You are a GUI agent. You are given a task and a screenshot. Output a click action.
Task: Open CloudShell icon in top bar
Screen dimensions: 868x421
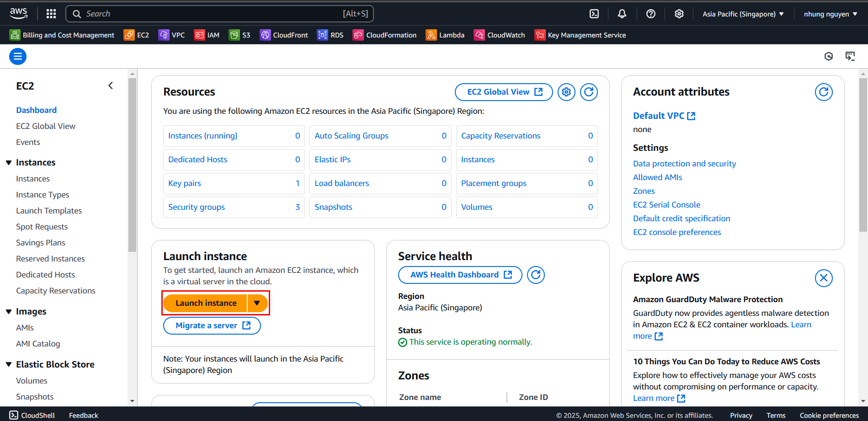pos(594,14)
